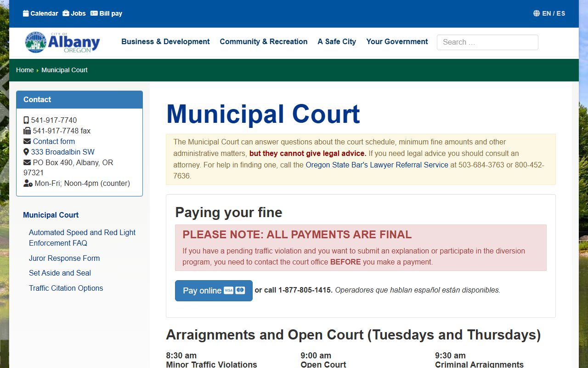Click the envelope icon beside PO Box 490
The height and width of the screenshot is (368, 588).
(x=27, y=163)
